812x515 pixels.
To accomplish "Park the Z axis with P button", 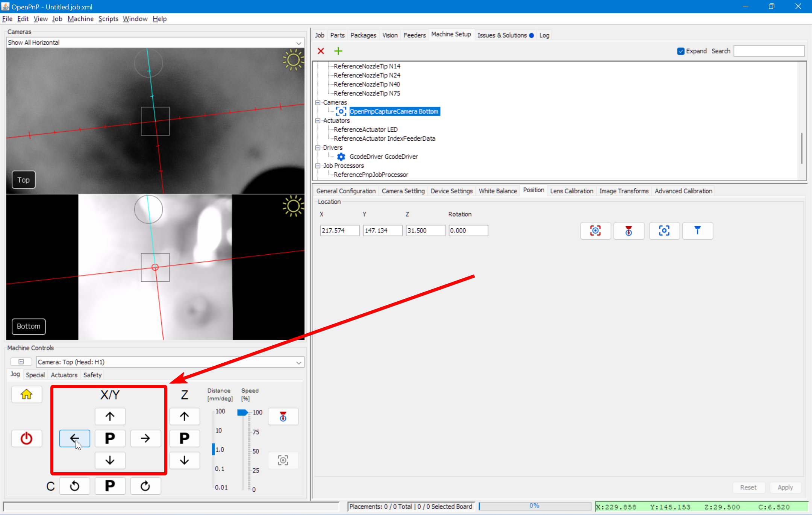I will (x=184, y=438).
